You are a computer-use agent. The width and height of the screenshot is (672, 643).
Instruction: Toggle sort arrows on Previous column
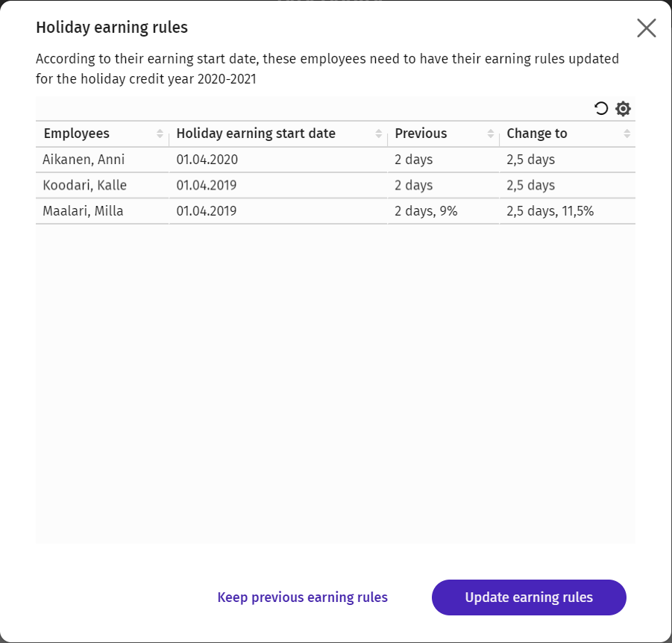click(x=491, y=134)
